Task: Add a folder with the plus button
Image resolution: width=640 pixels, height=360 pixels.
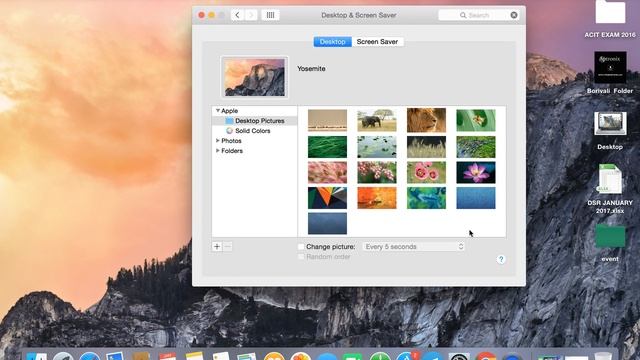Action: coord(217,247)
